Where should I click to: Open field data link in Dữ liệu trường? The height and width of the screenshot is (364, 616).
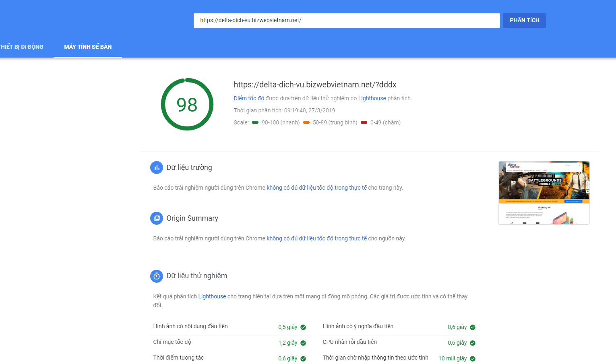pos(317,188)
